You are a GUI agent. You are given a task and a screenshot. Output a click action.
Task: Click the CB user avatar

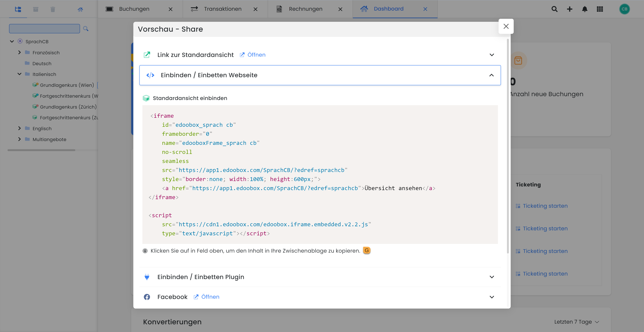(624, 9)
